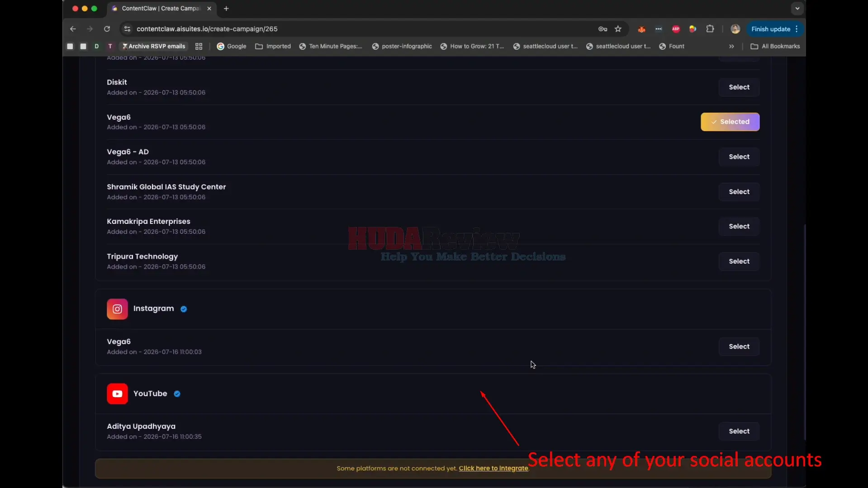
Task: Select the Instagram Vega6 account
Action: [739, 346]
